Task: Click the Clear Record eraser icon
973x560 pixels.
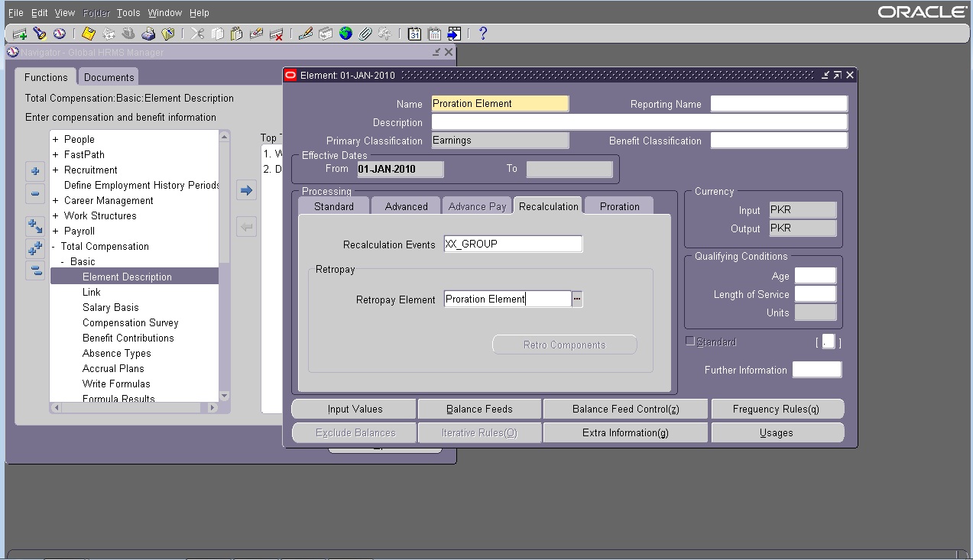Action: [257, 34]
